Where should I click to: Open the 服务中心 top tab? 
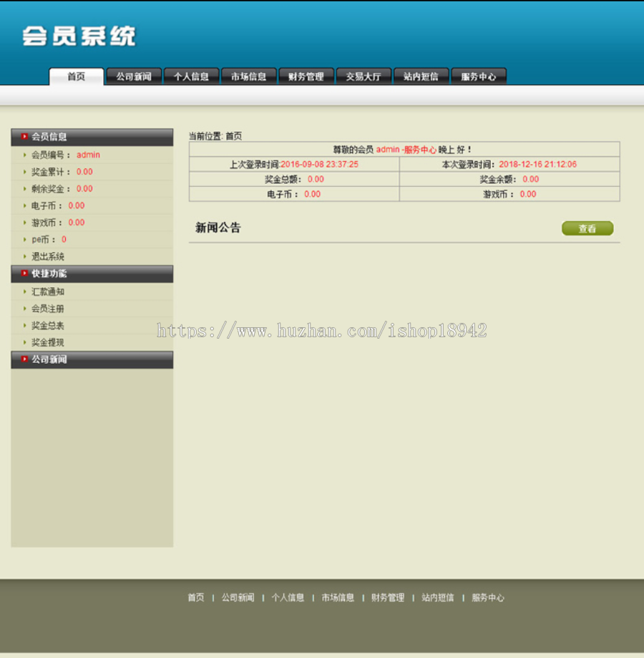479,77
